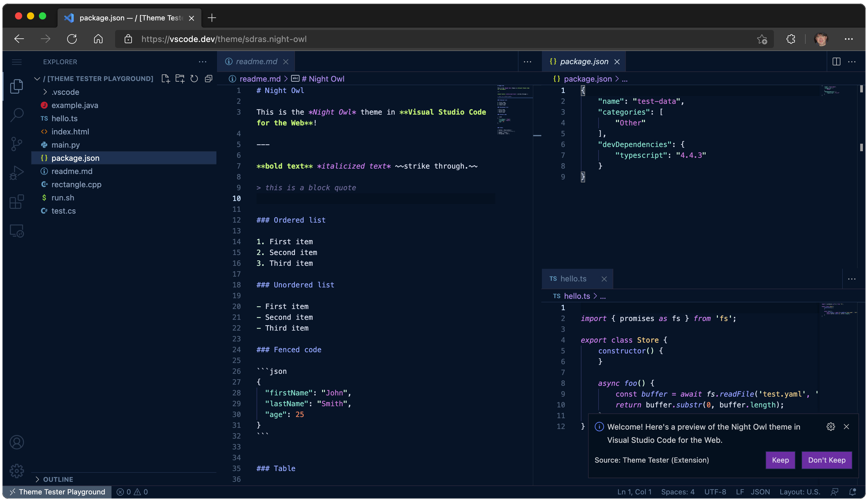This screenshot has width=868, height=501.
Task: Open the Accounts icon in the activity bar
Action: pyautogui.click(x=16, y=442)
